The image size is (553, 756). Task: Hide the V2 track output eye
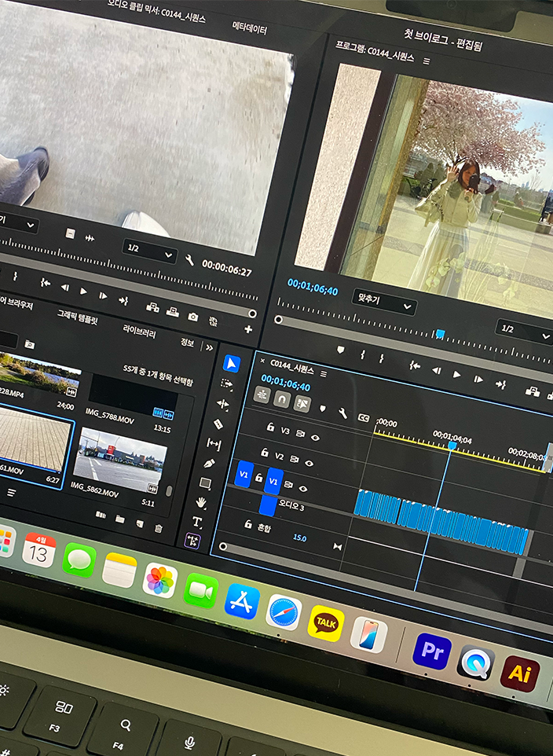click(x=309, y=464)
